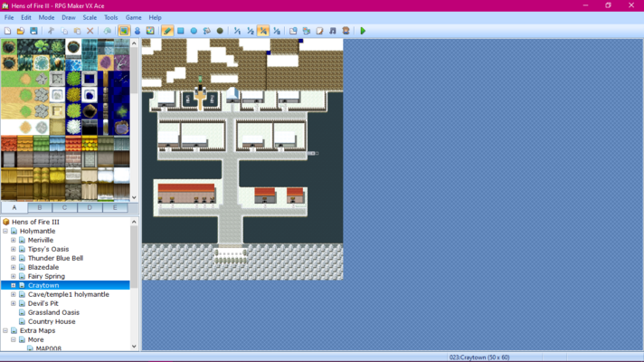Open the Sound Test tool icon
This screenshot has width=644, height=362.
333,31
